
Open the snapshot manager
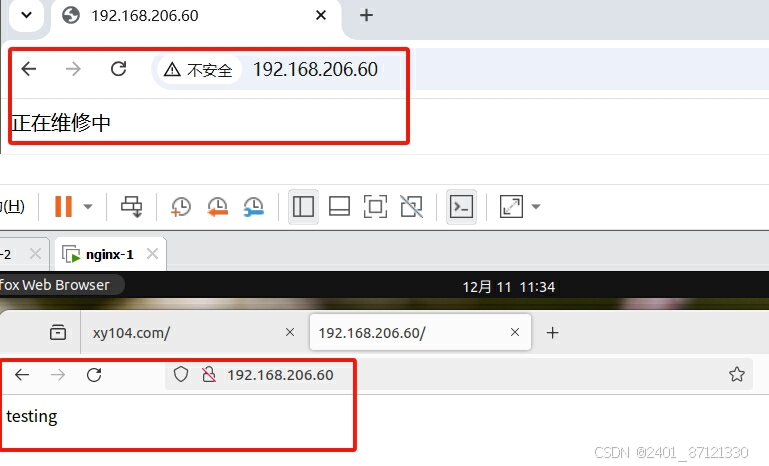point(254,207)
